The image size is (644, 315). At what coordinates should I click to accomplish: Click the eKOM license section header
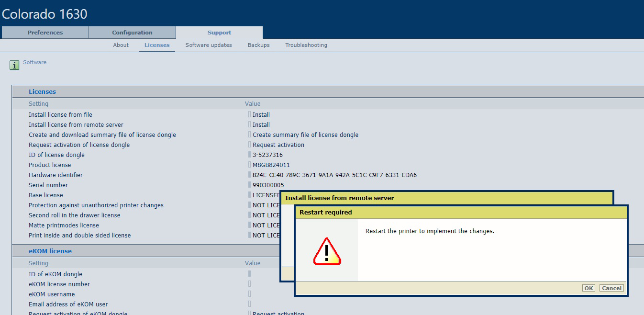(x=50, y=251)
